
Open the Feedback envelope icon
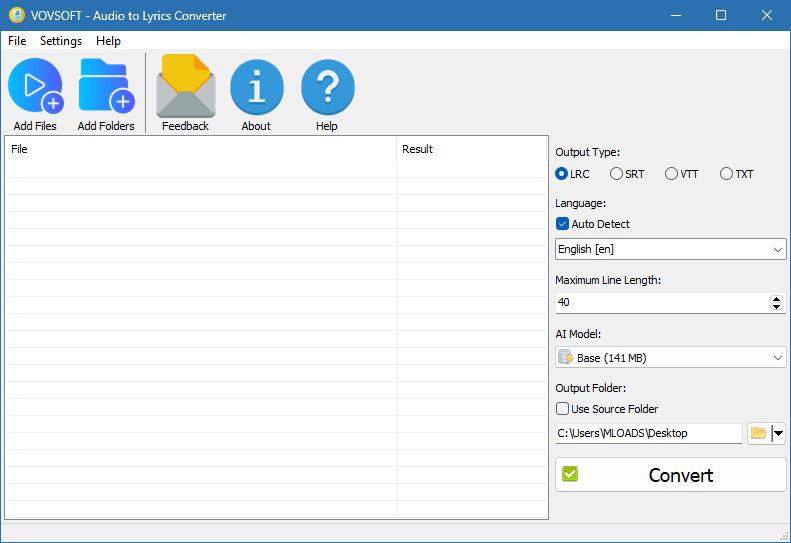click(186, 86)
